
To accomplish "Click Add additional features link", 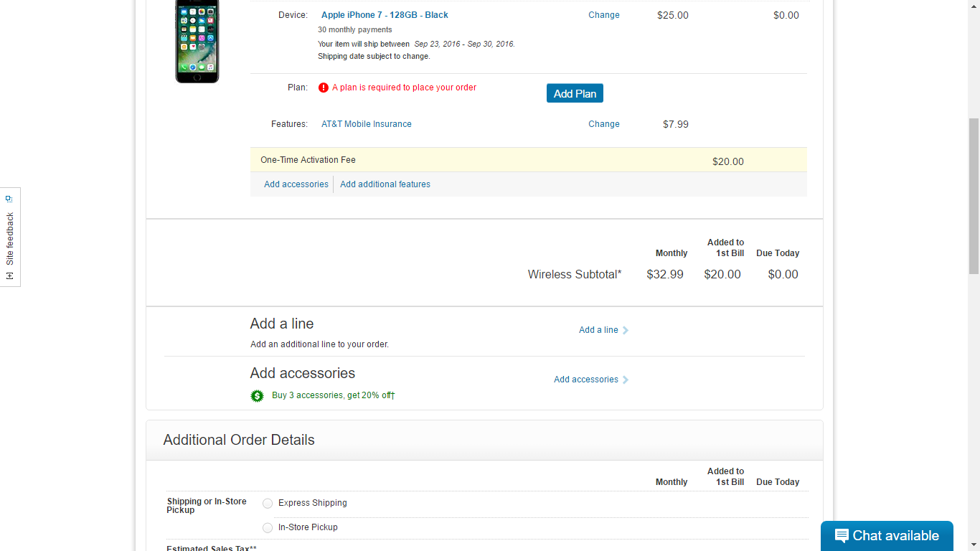I will point(385,184).
